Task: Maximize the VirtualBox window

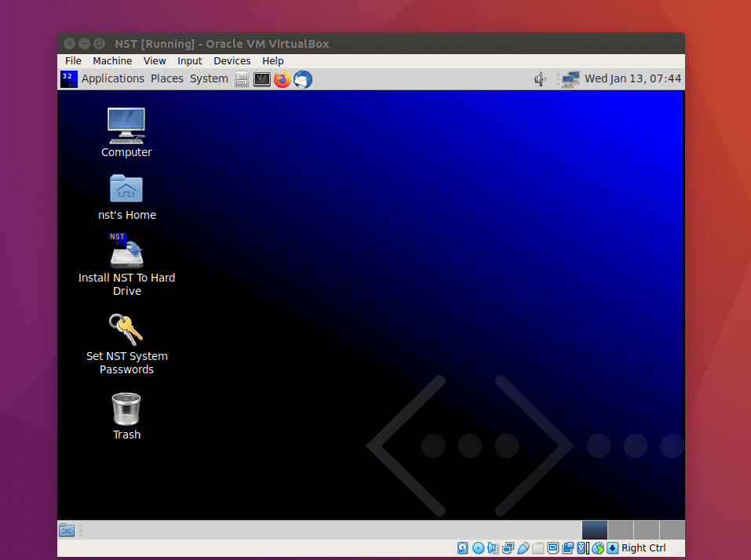Action: (x=99, y=44)
